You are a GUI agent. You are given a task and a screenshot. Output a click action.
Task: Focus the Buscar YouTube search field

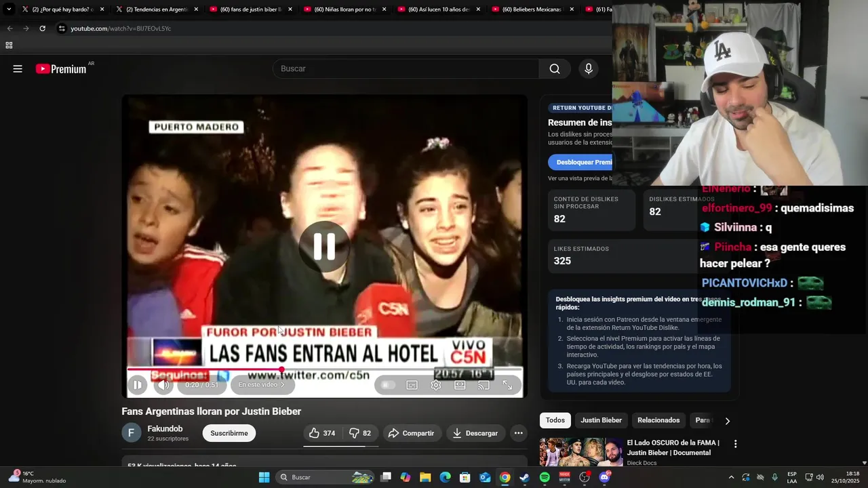[x=406, y=68]
